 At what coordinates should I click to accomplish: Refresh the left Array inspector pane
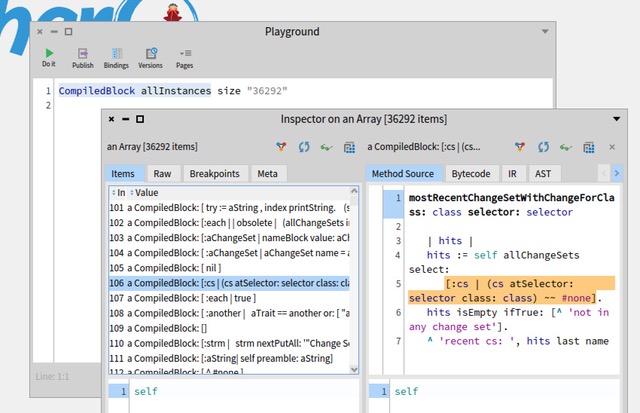coord(304,147)
